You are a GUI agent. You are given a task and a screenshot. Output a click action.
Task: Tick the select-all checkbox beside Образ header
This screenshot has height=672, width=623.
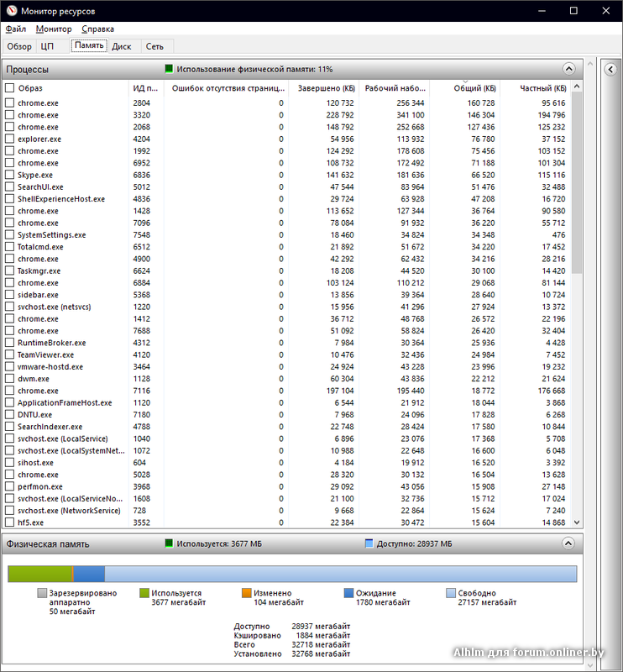9,88
